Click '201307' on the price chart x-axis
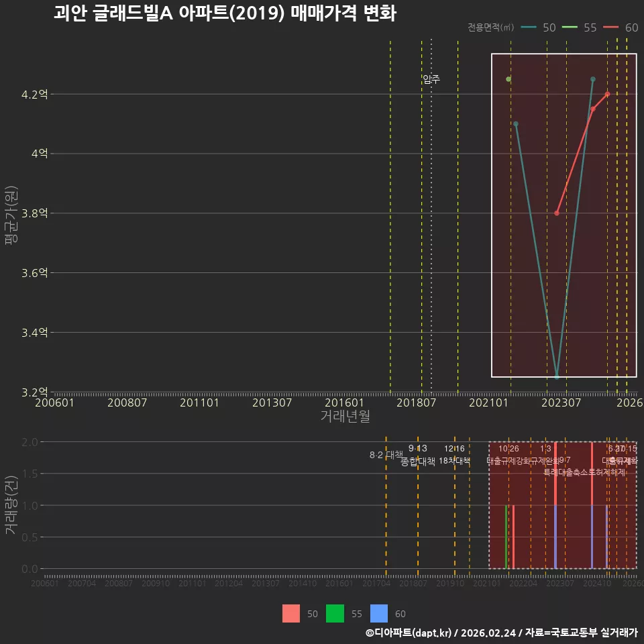Image resolution: width=644 pixels, height=644 pixels. click(x=272, y=402)
